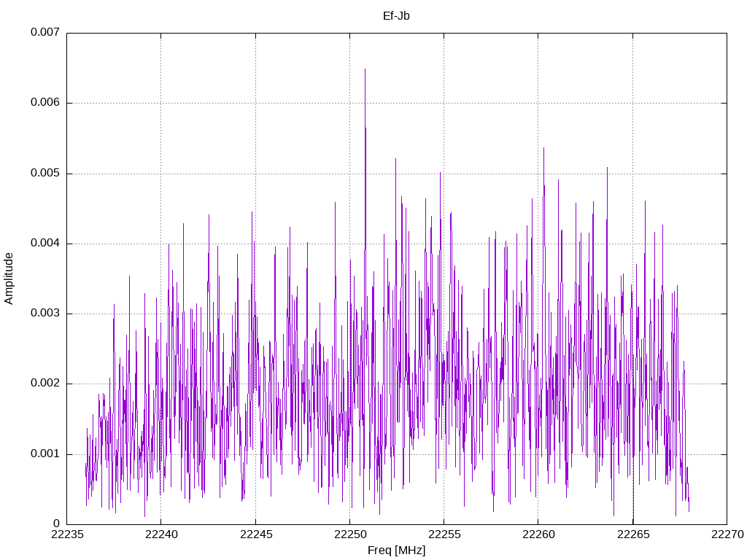747x560 pixels.
Task: Click the plot title 'Ef-Jb'
Action: tap(396, 16)
